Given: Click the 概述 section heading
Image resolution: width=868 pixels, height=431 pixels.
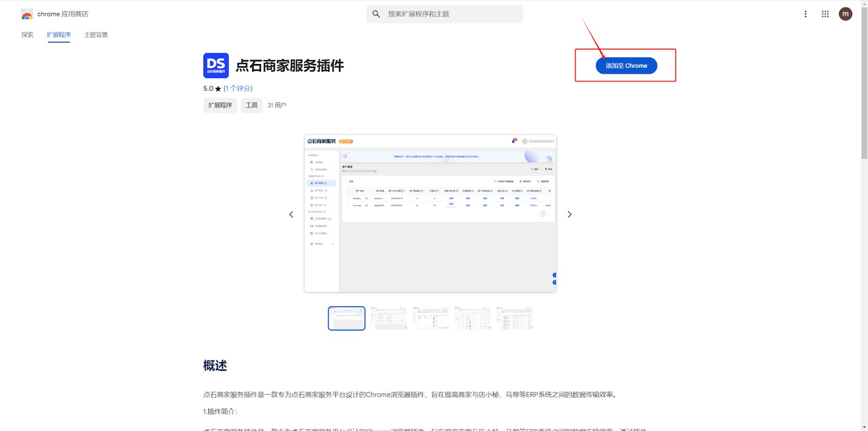Looking at the screenshot, I should point(215,365).
